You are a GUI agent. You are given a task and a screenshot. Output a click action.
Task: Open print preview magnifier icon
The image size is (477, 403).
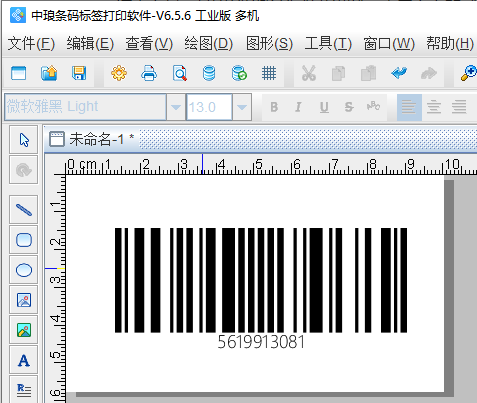[x=179, y=73]
